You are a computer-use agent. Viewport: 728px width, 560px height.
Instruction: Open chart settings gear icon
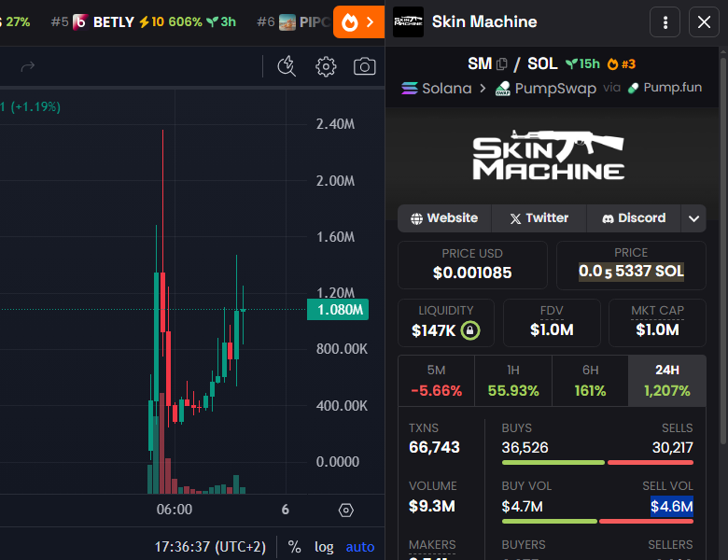(326, 66)
